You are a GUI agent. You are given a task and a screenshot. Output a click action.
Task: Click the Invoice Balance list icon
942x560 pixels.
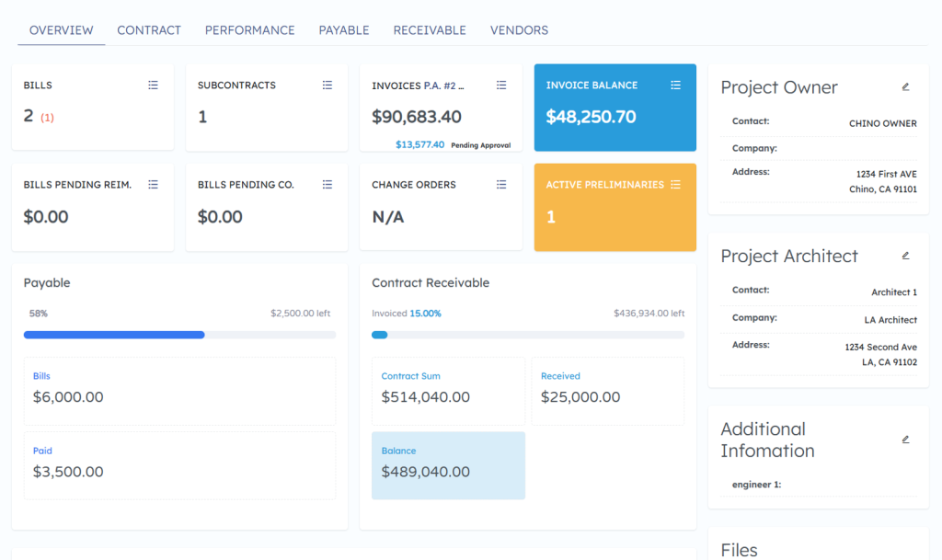click(675, 86)
